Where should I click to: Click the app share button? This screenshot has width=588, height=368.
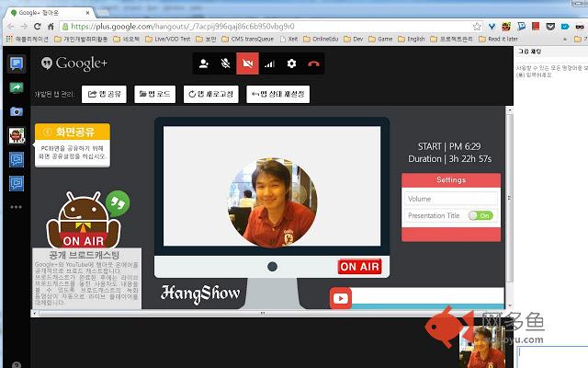(x=104, y=94)
